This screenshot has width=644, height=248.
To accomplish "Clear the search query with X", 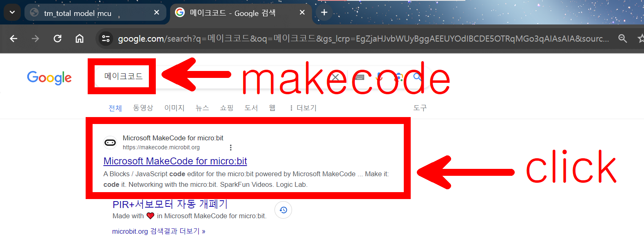I will point(335,77).
